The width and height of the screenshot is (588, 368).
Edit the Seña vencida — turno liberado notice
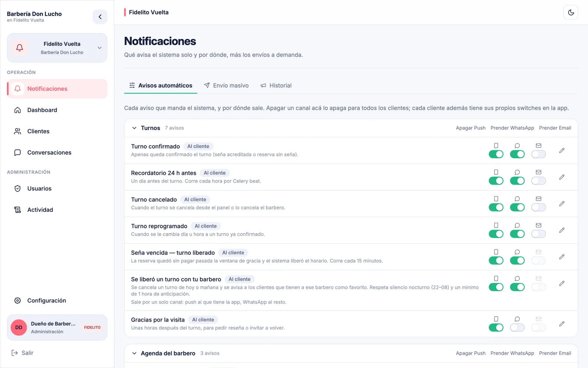pos(562,257)
